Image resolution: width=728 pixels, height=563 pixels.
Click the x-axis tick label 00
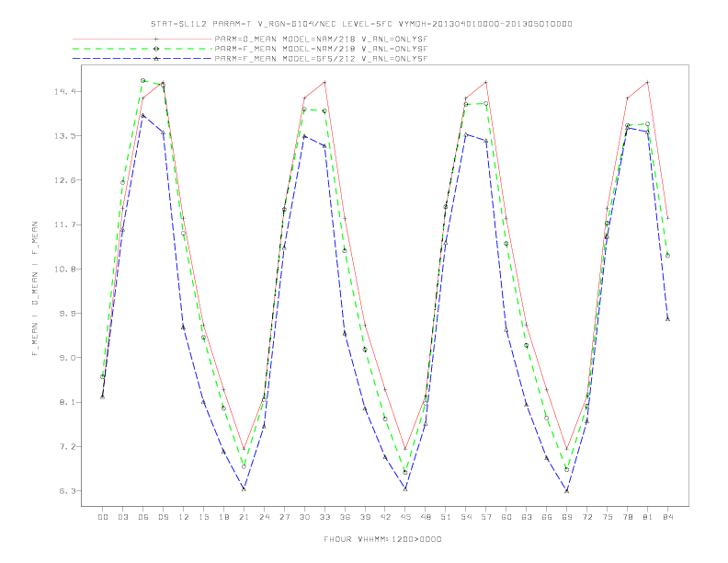103,517
